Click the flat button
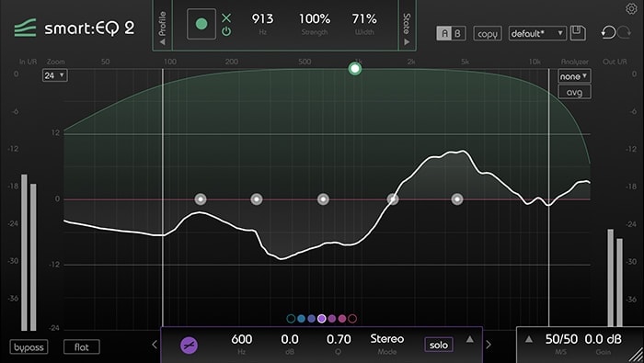Viewport: 644px width, 363px height. 82,347
